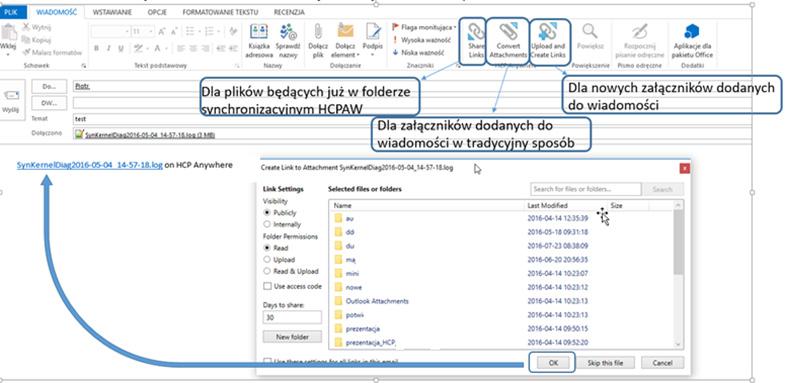786x383 pixels.
Task: Click OK in the Create Link dialog
Action: (553, 362)
